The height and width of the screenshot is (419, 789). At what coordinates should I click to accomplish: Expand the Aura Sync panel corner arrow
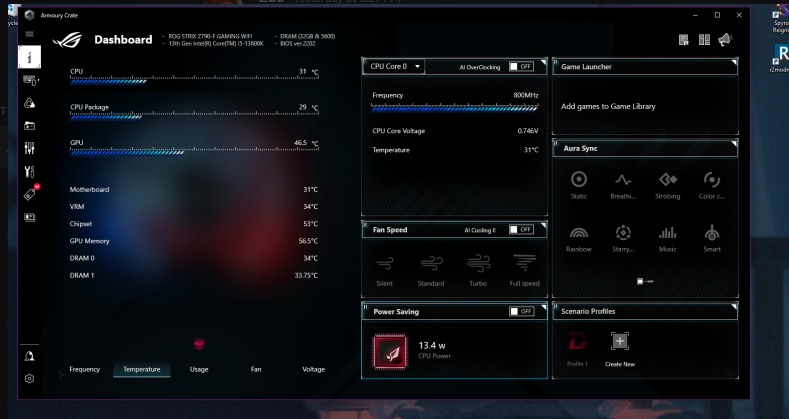click(734, 144)
